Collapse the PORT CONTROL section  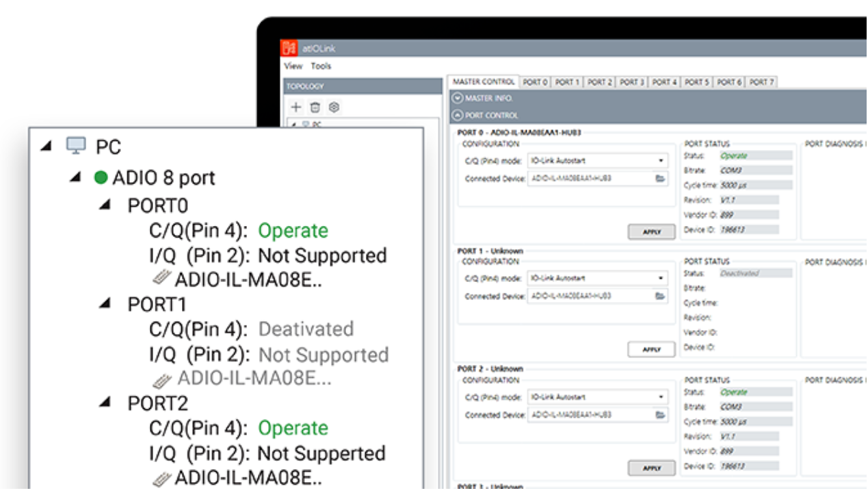click(458, 115)
